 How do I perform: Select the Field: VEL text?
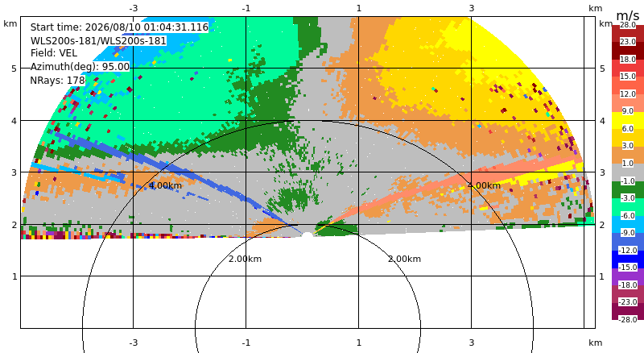click(54, 53)
